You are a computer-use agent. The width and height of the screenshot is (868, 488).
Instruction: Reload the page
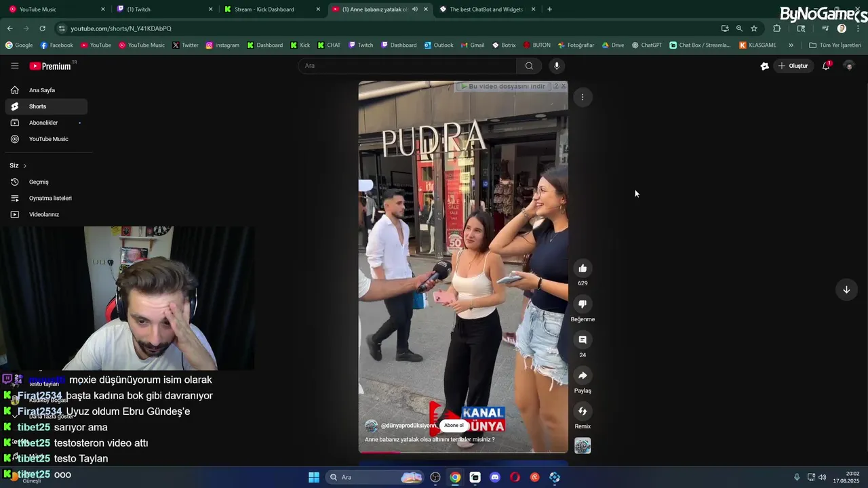click(x=42, y=28)
